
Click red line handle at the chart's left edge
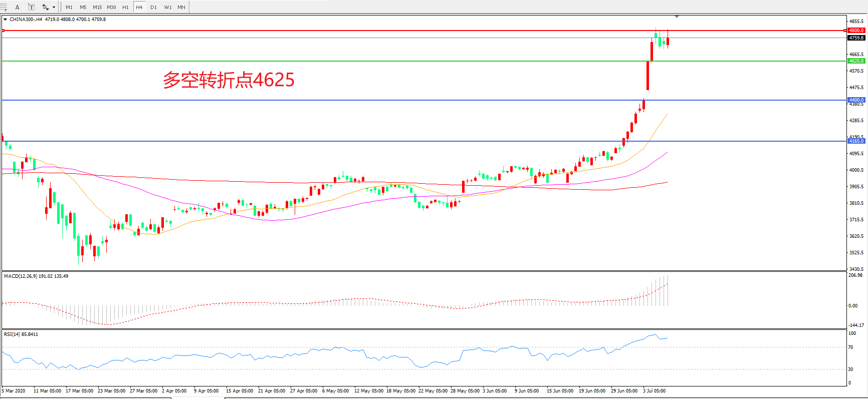[x=3, y=31]
